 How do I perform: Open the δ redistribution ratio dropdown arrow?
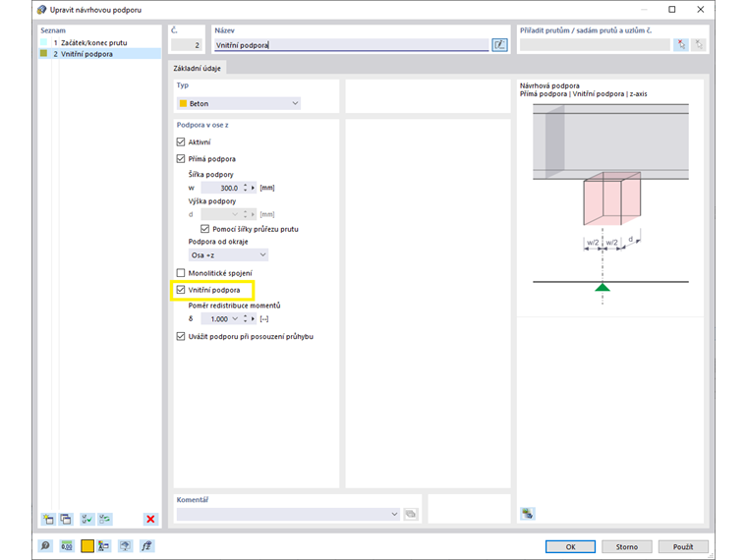pyautogui.click(x=235, y=319)
